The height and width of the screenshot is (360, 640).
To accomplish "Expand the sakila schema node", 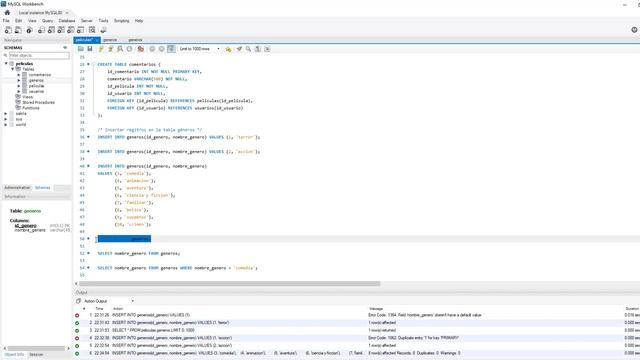I will coord(6,113).
